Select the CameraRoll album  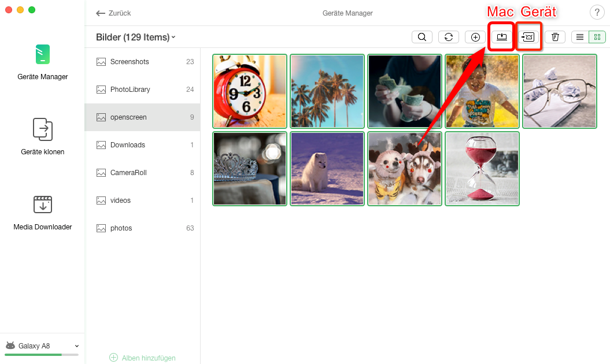128,173
